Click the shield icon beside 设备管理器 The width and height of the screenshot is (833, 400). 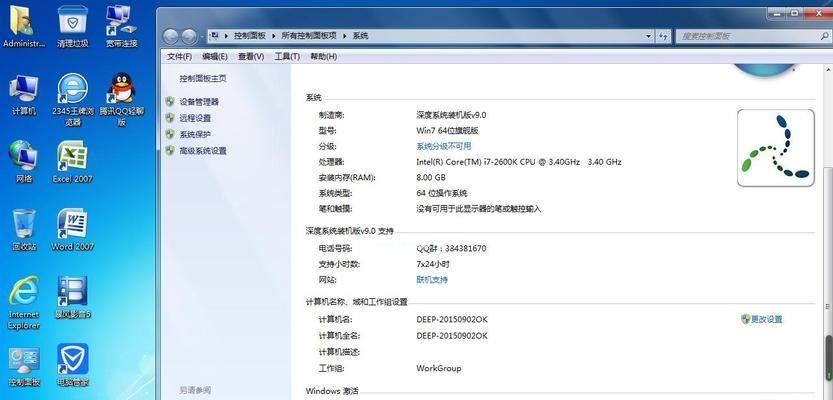click(170, 101)
